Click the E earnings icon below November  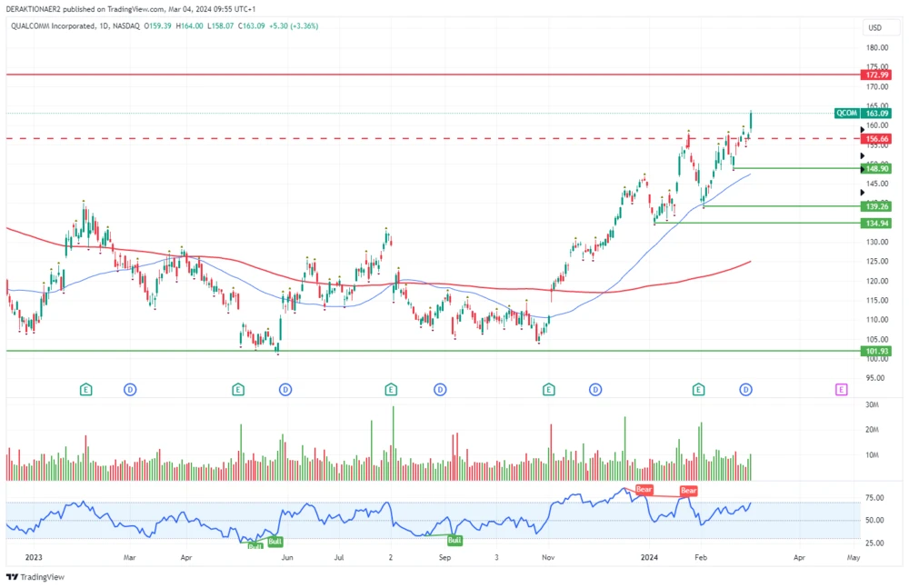point(549,389)
